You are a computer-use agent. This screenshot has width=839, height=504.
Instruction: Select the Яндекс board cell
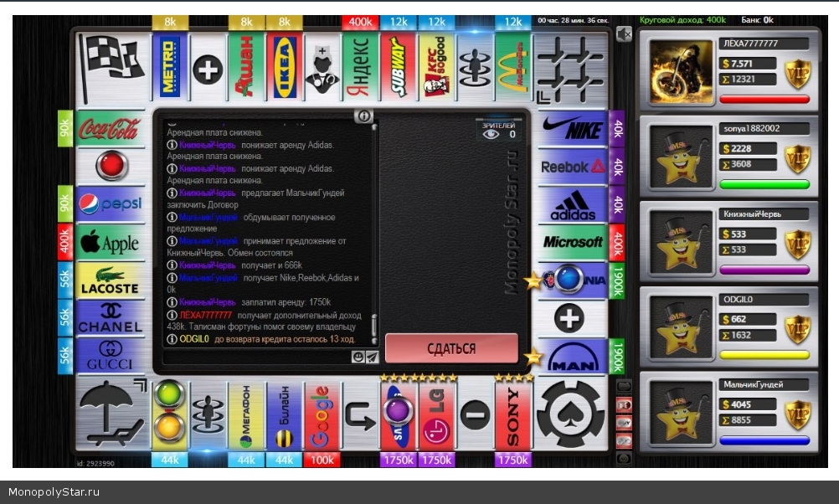pos(360,67)
